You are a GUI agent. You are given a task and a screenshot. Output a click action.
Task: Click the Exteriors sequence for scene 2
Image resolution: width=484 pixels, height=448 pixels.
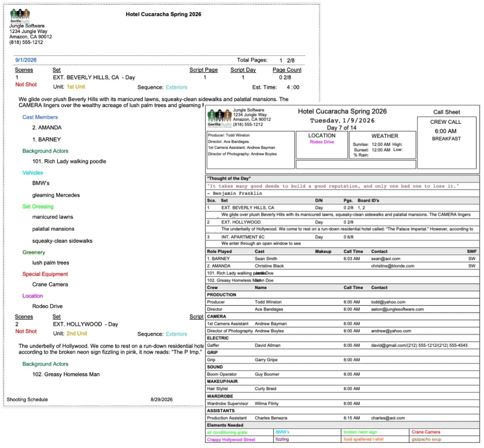tap(176, 334)
